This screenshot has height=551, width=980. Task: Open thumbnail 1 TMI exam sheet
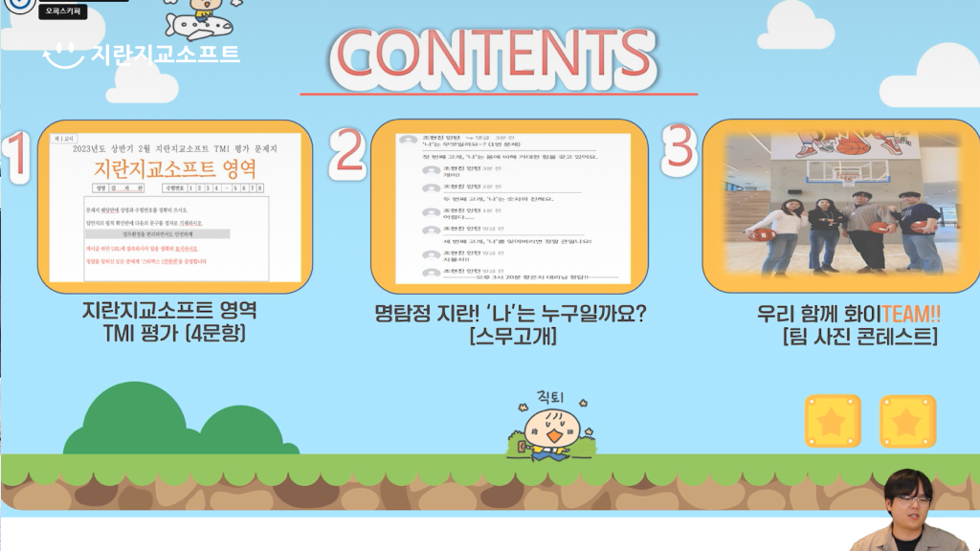click(x=175, y=207)
